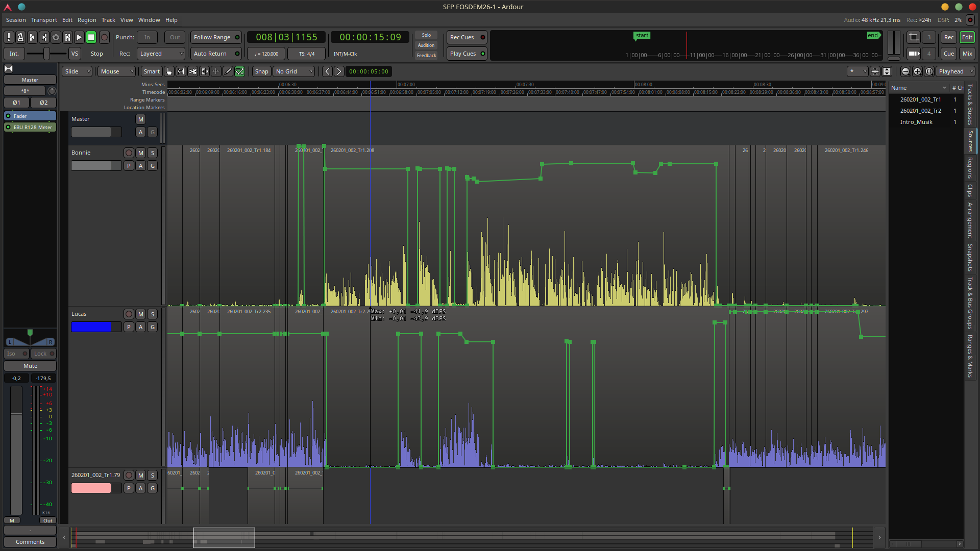Open the Transport menu
Screen dimensions: 980x551
(x=44, y=20)
